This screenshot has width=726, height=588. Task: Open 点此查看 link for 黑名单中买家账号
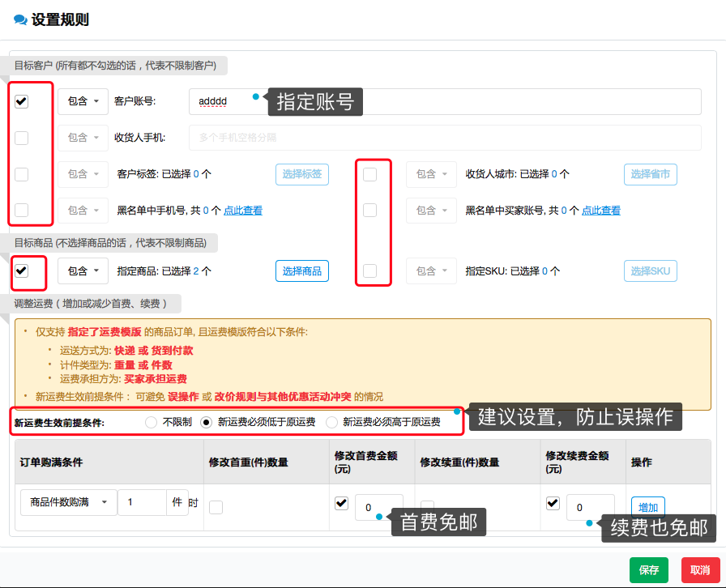point(601,211)
